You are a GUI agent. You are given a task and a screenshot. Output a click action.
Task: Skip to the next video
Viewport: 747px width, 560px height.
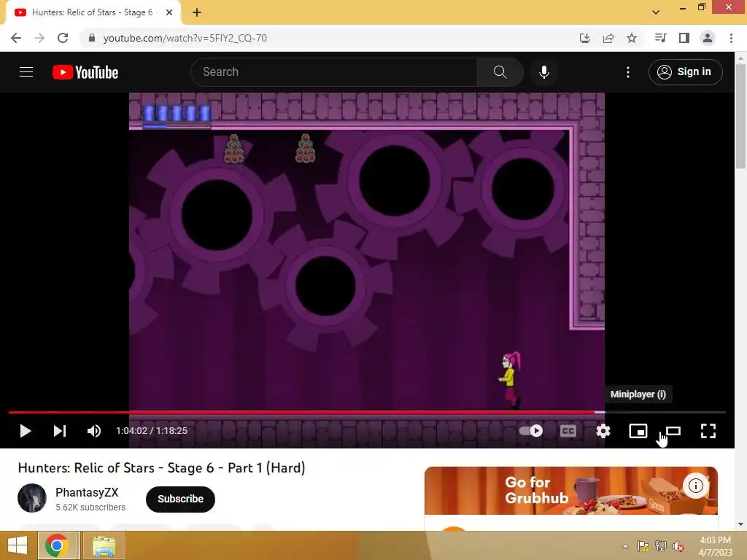(x=60, y=431)
